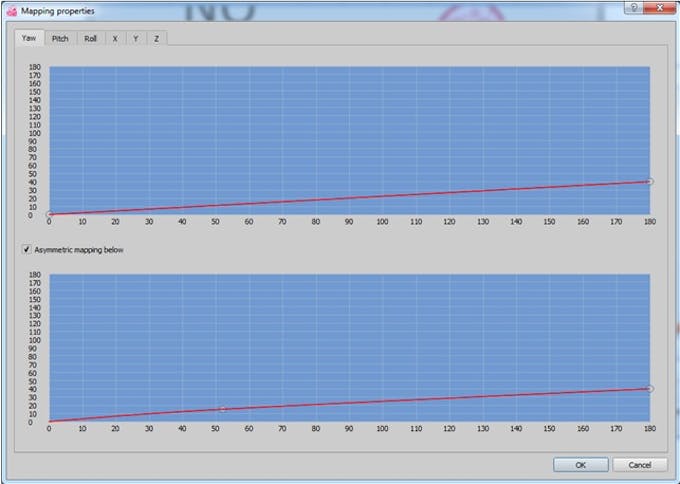Select the X axis tab
The width and height of the screenshot is (680, 484).
115,39
